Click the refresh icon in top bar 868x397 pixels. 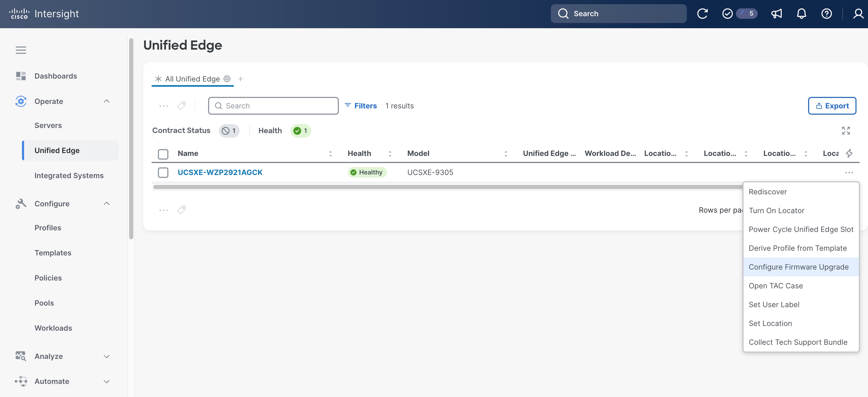tap(702, 14)
